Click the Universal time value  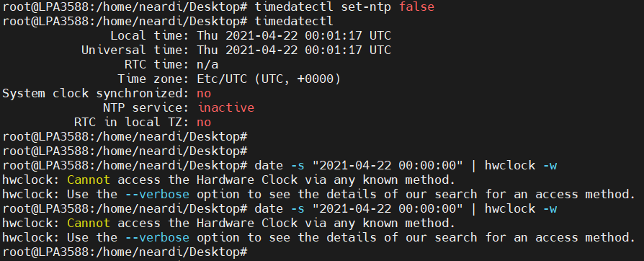pyautogui.click(x=294, y=50)
